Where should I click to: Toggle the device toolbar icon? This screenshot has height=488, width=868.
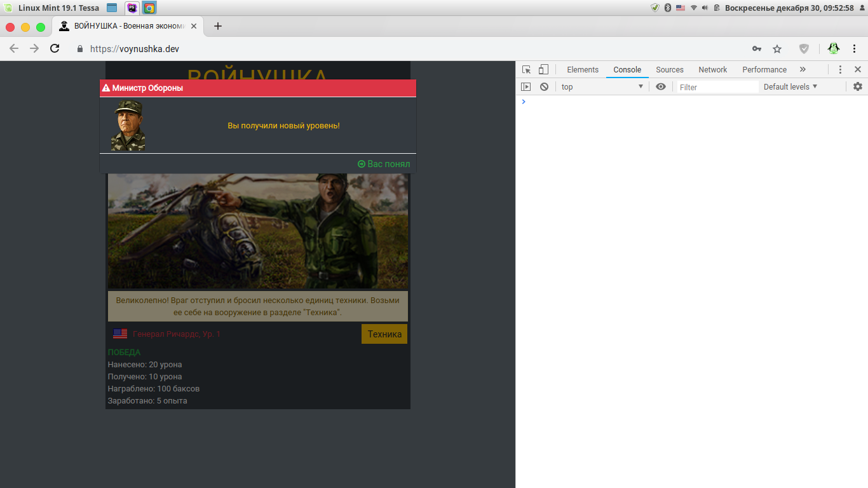543,70
